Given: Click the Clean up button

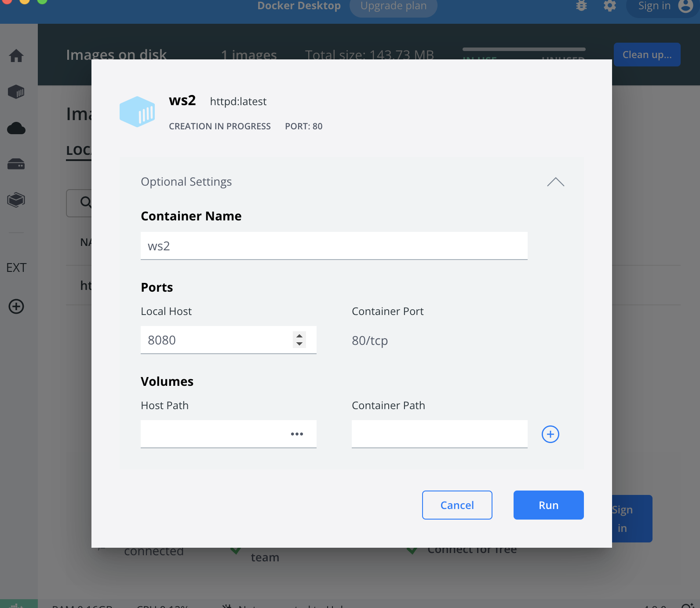Looking at the screenshot, I should (x=647, y=55).
